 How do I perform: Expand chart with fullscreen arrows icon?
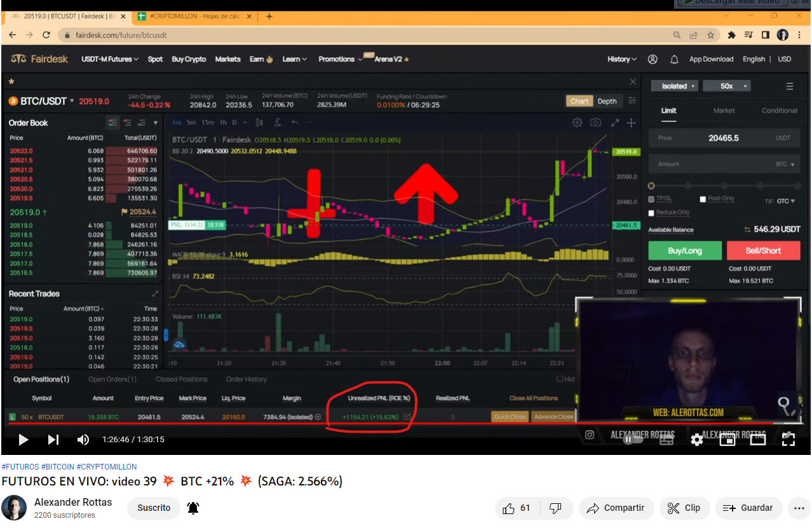[614, 123]
